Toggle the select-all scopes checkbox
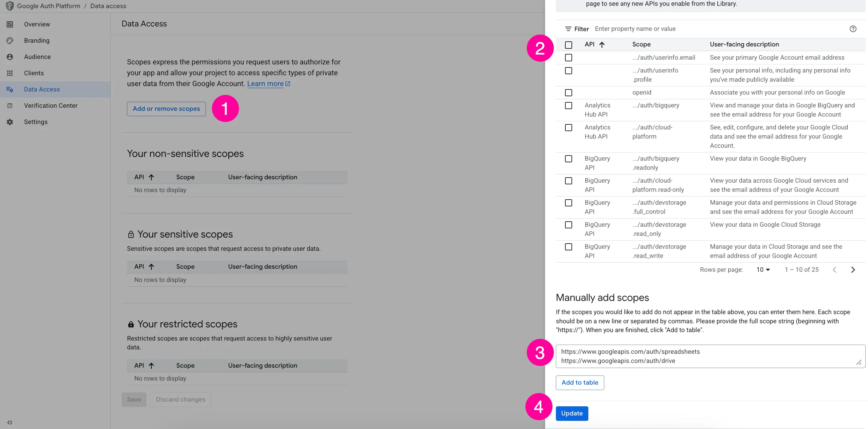This screenshot has width=868, height=429. [x=569, y=45]
